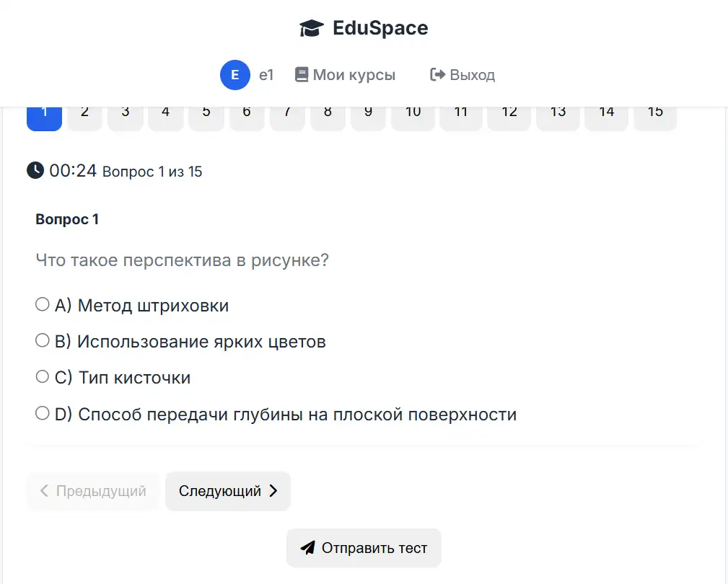Open the last question, number 15

(x=654, y=114)
